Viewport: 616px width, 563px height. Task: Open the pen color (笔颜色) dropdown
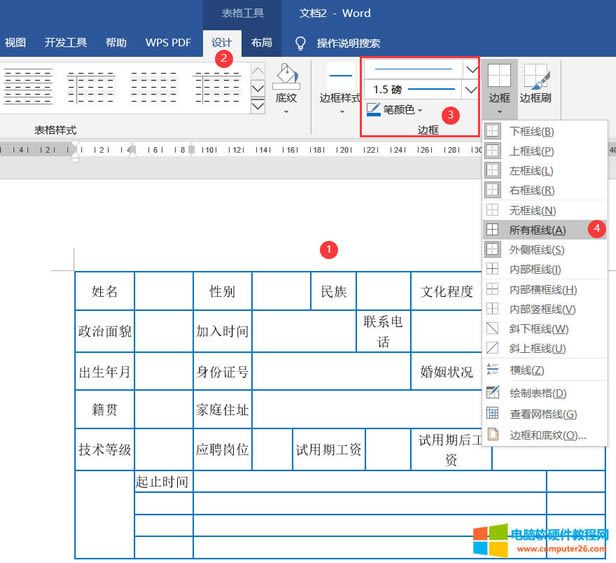[420, 110]
